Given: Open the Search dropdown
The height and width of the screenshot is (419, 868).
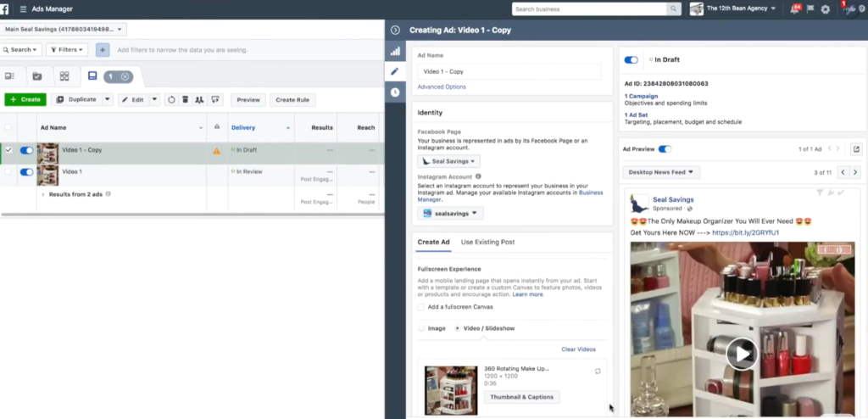Looking at the screenshot, I should [20, 50].
